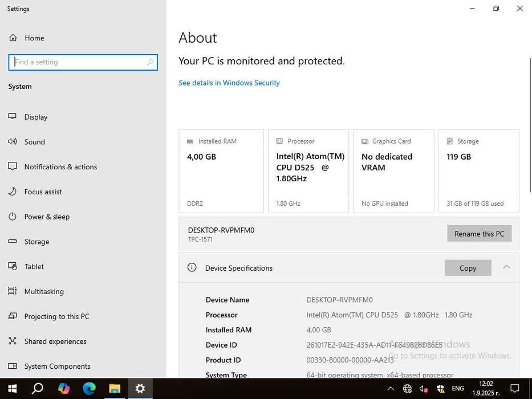This screenshot has height=399, width=532.
Task: Open Power & sleep settings
Action: [47, 217]
